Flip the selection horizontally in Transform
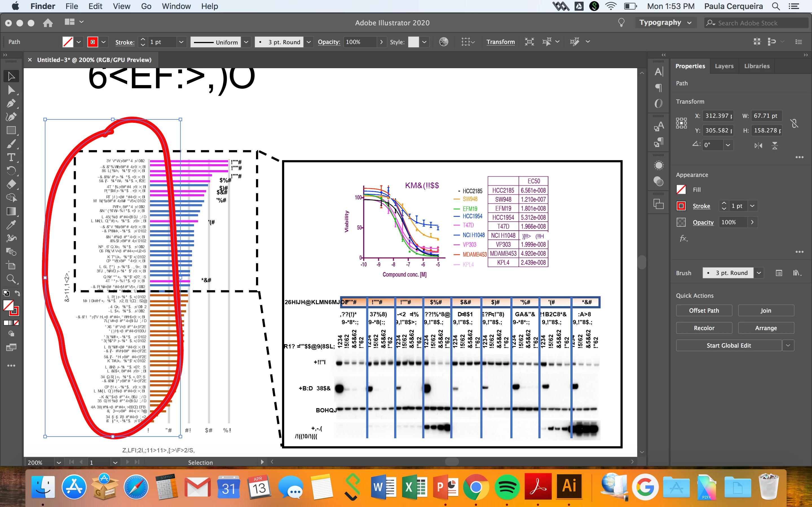 pyautogui.click(x=758, y=146)
